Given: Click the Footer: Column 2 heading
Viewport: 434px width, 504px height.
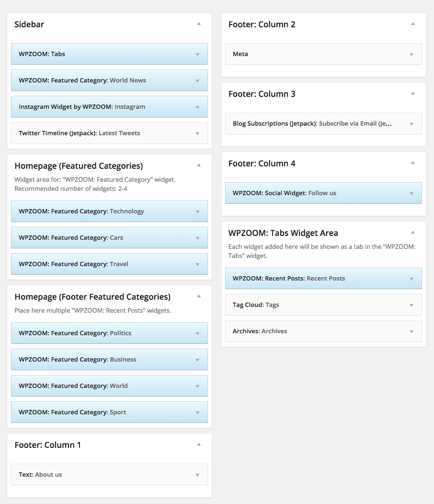Looking at the screenshot, I should (262, 24).
